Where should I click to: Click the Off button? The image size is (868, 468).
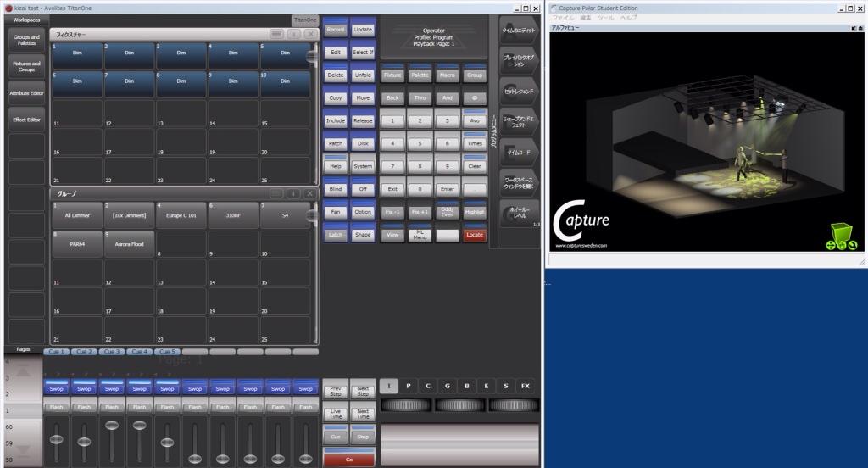click(x=363, y=188)
